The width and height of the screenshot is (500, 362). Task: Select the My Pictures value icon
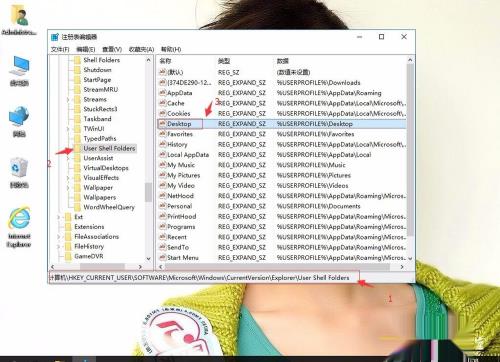point(163,175)
